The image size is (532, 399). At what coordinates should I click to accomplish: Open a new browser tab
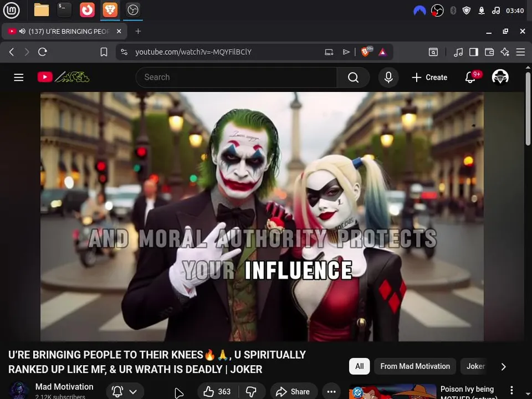(x=138, y=31)
